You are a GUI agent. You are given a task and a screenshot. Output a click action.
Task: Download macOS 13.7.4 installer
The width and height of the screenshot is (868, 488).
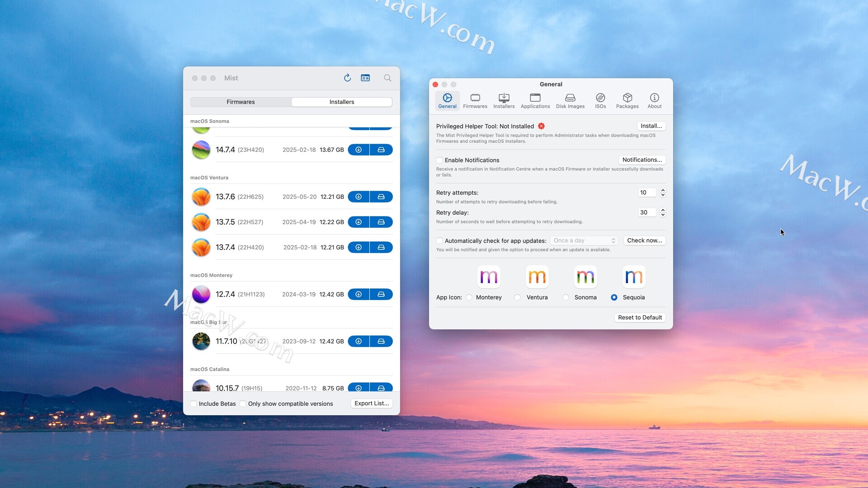coord(359,247)
